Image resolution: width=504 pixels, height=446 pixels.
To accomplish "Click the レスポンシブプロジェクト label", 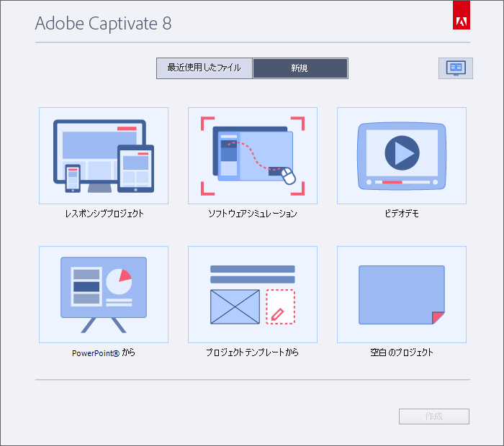I will click(x=104, y=214).
